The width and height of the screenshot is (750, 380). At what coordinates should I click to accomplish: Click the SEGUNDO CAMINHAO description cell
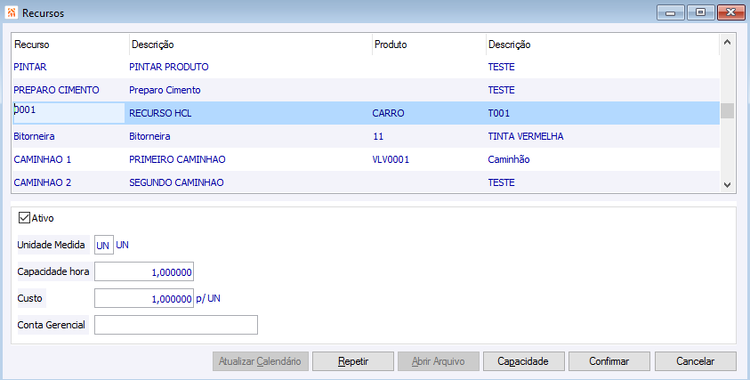click(176, 182)
